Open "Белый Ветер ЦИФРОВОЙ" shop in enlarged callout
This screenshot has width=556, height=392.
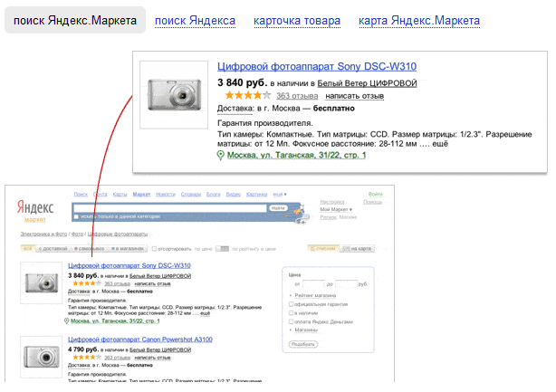pyautogui.click(x=367, y=83)
